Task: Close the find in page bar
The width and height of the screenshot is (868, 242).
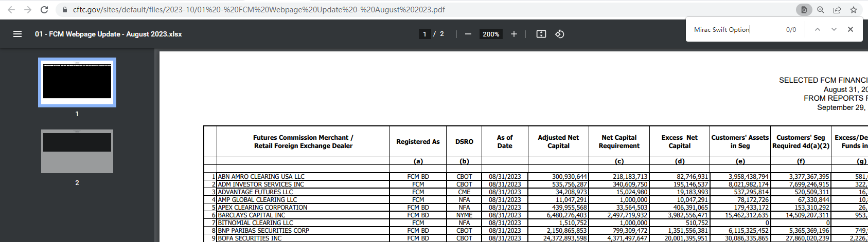Action: pyautogui.click(x=851, y=29)
